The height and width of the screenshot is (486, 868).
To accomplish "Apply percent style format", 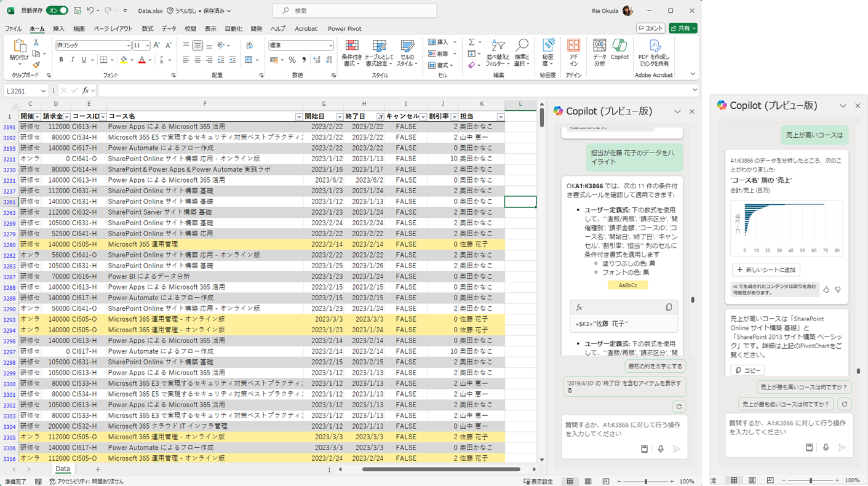I will point(292,60).
